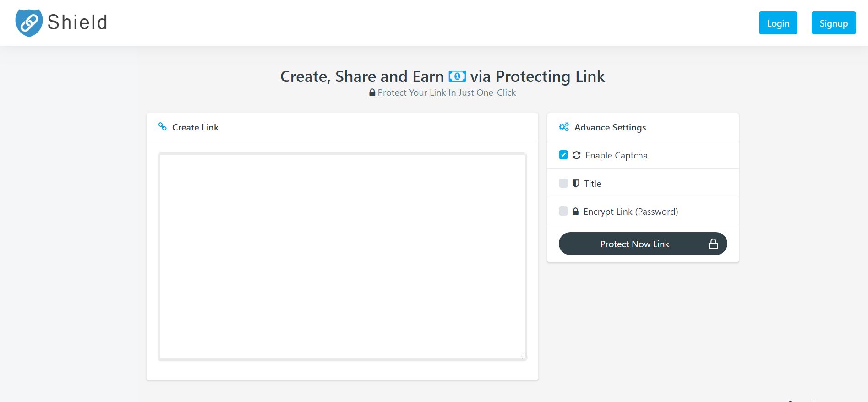Click the Enable Captcha label text

pos(616,155)
